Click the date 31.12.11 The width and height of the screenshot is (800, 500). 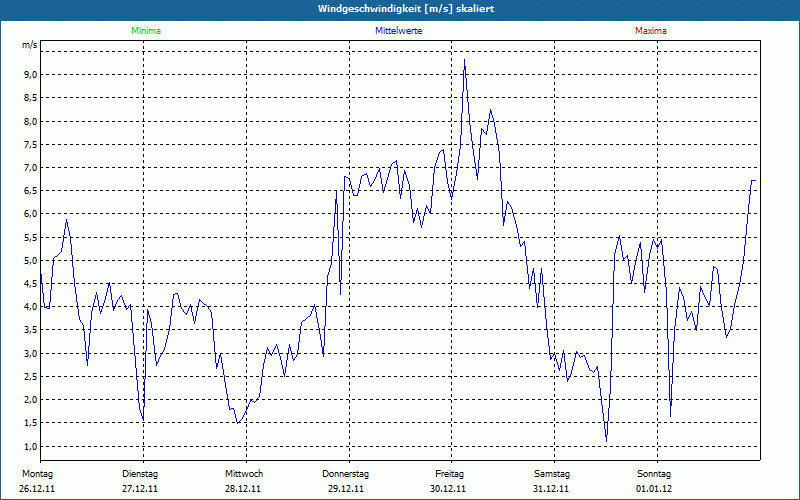point(551,489)
